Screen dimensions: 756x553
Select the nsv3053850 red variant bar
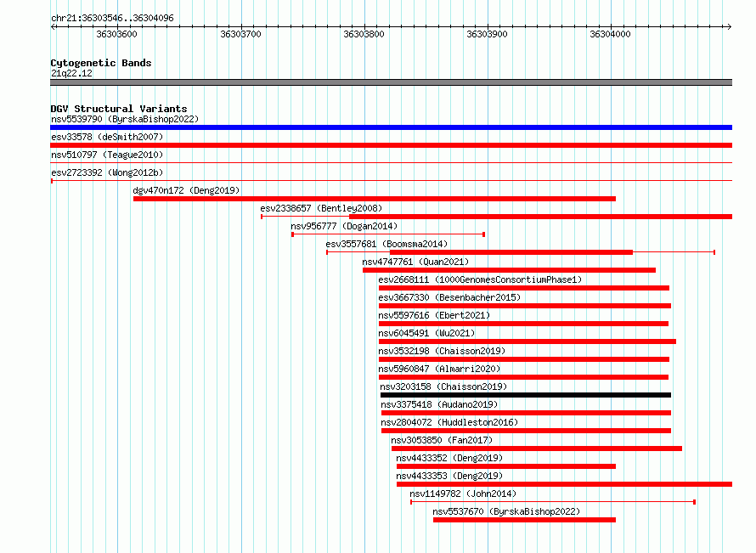pyautogui.click(x=537, y=449)
